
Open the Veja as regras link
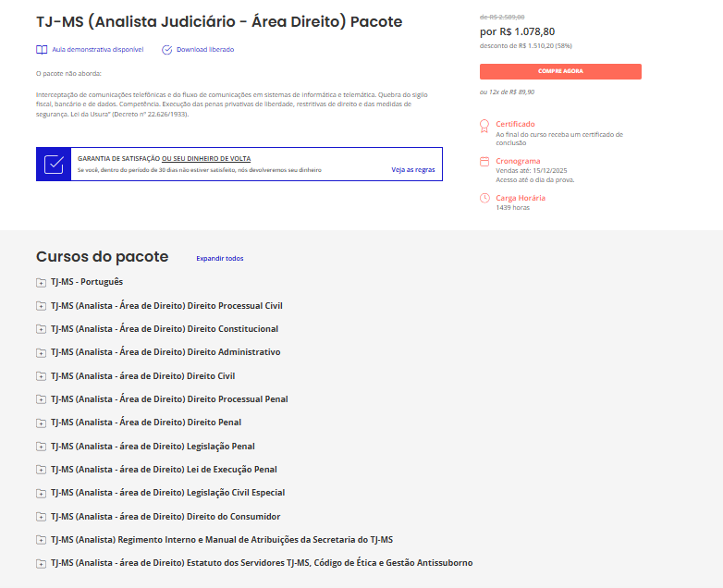pyautogui.click(x=412, y=170)
